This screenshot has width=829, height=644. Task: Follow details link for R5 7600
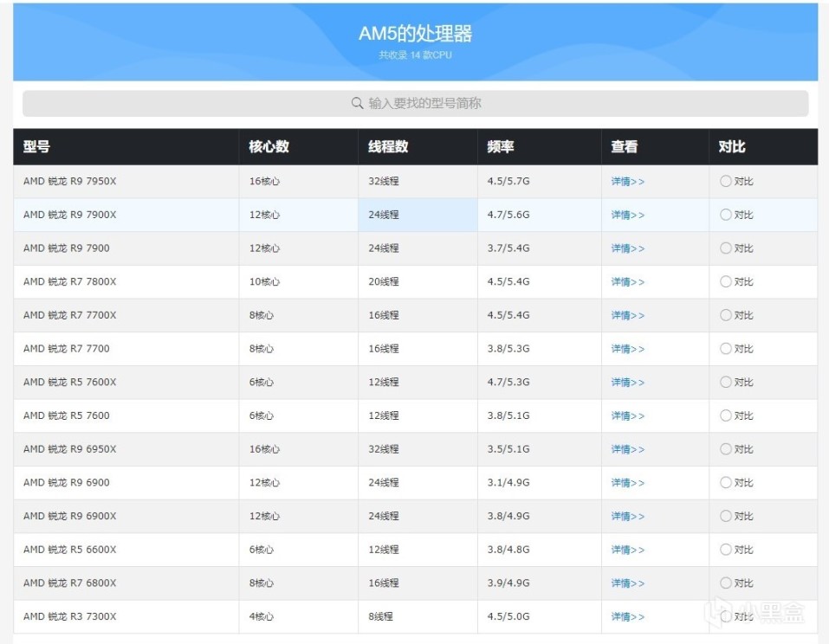point(627,415)
